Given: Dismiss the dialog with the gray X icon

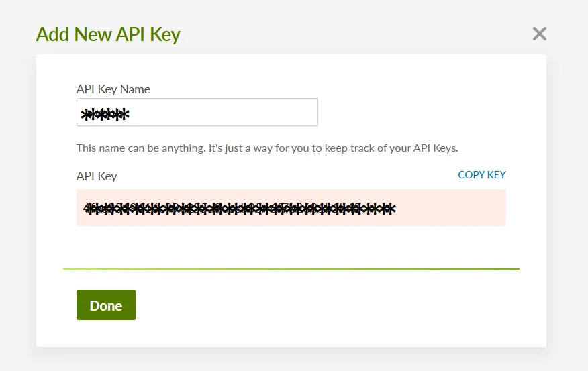Looking at the screenshot, I should 539,34.
